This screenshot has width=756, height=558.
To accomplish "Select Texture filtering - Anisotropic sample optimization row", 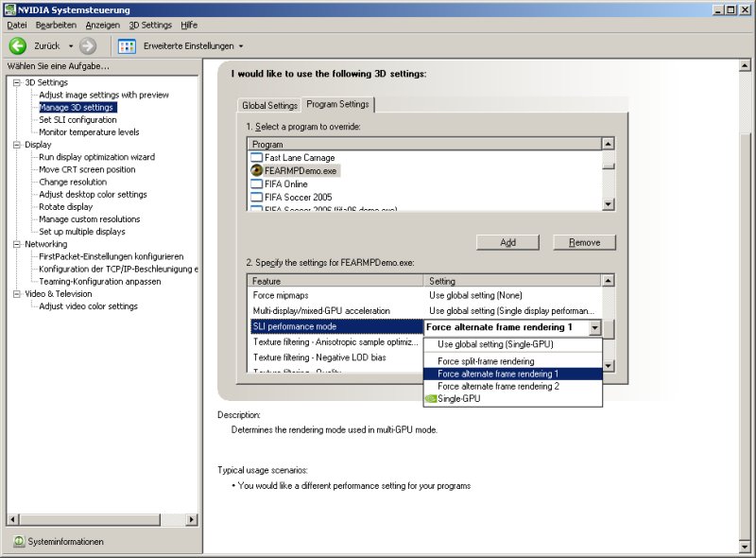I will tap(336, 341).
